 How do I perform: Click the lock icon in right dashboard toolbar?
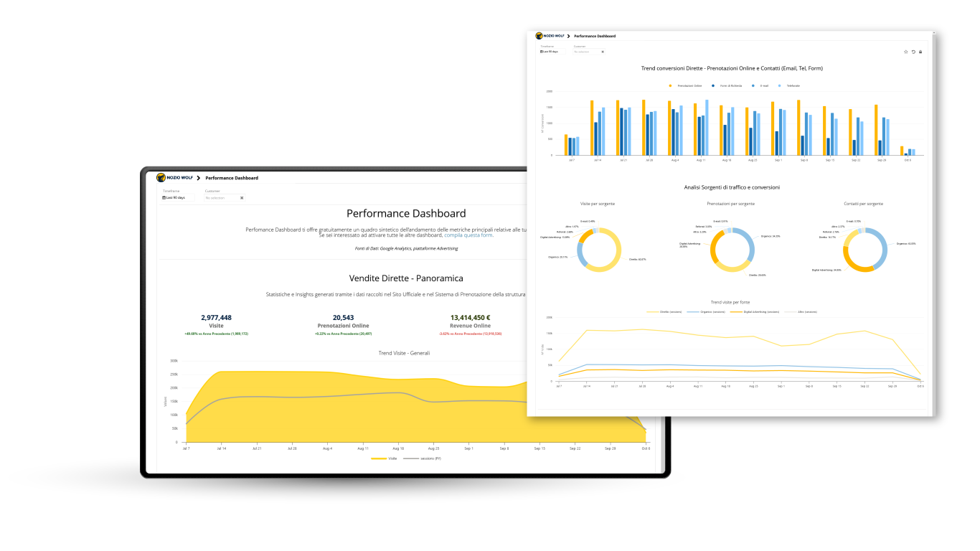tap(920, 52)
